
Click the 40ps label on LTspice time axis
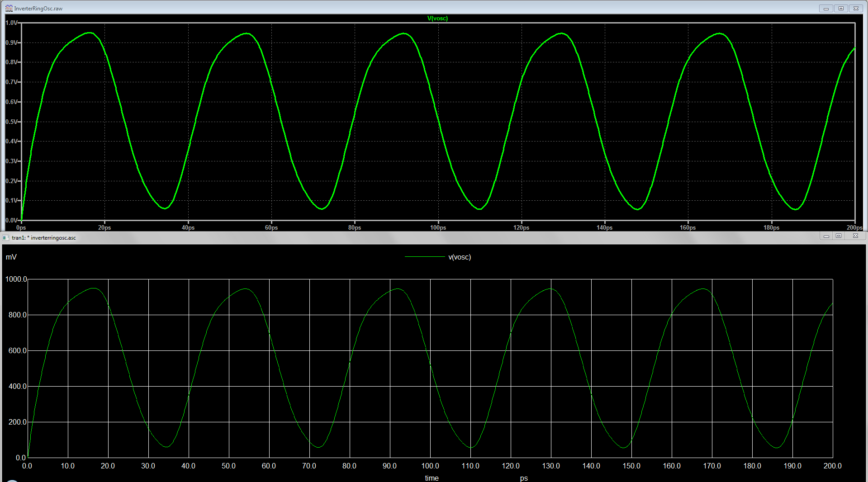[x=188, y=227]
